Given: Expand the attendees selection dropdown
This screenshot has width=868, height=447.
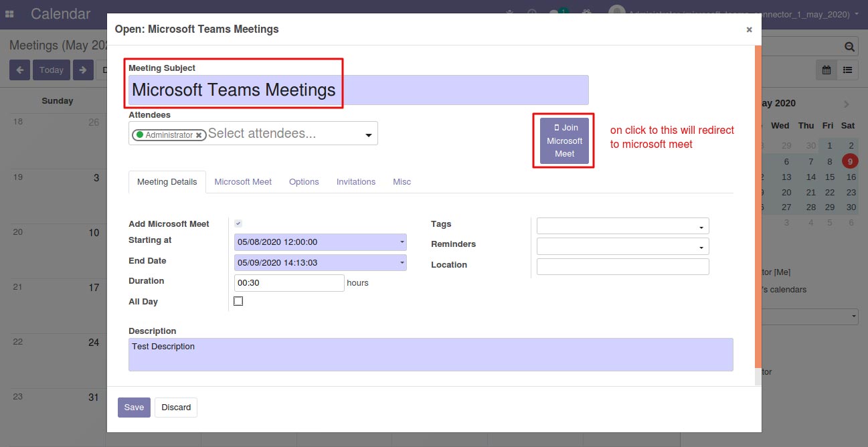Looking at the screenshot, I should (x=368, y=136).
